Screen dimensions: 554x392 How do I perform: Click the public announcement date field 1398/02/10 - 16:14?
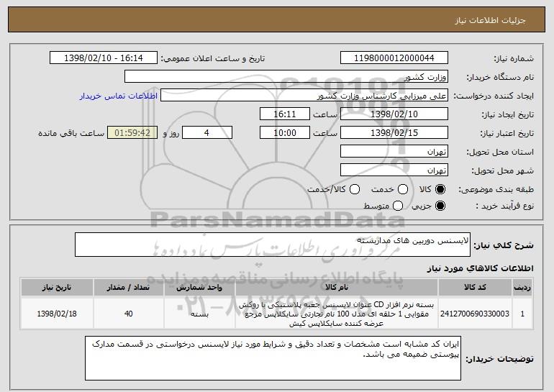click(x=104, y=58)
